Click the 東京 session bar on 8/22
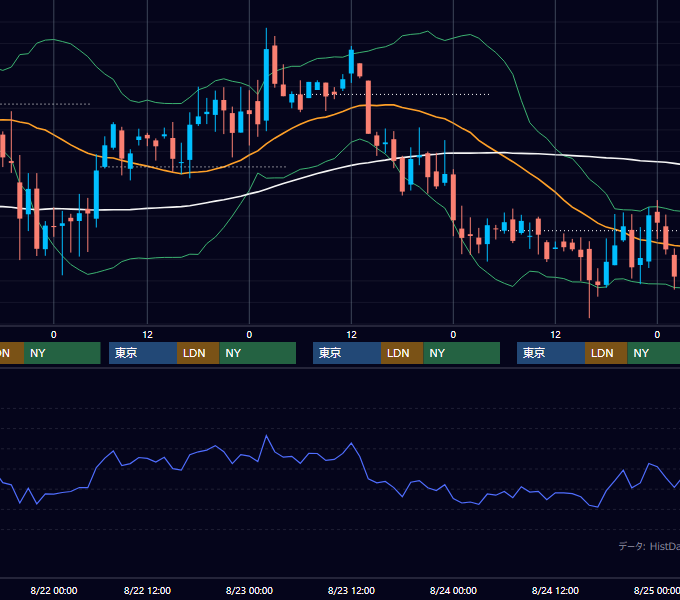This screenshot has width=680, height=600. [x=143, y=353]
